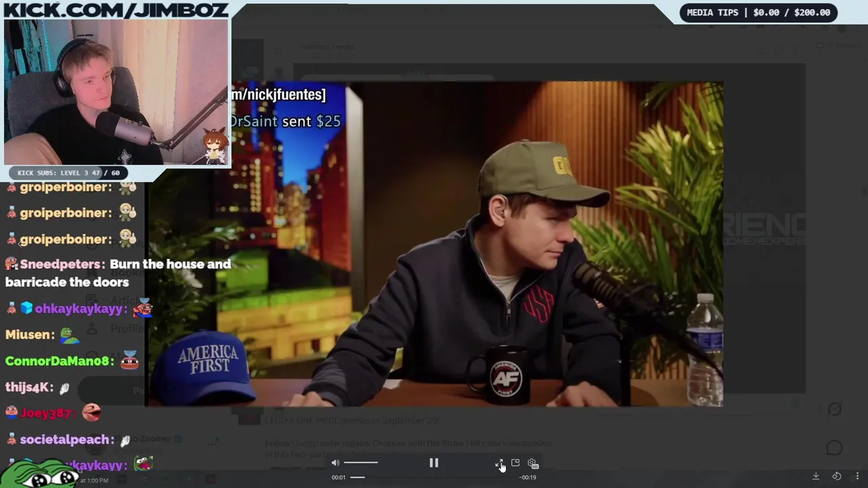Click the video frame of the podcast

tap(434, 244)
